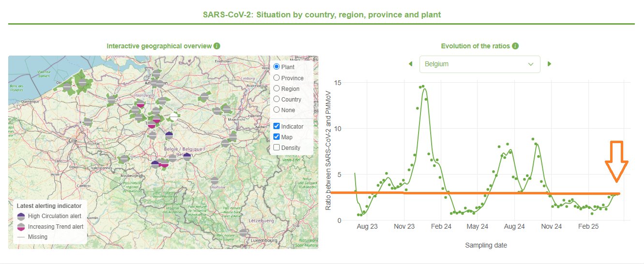Click info icon next to Evolution of the ratios
This screenshot has width=644, height=264.
pyautogui.click(x=515, y=46)
